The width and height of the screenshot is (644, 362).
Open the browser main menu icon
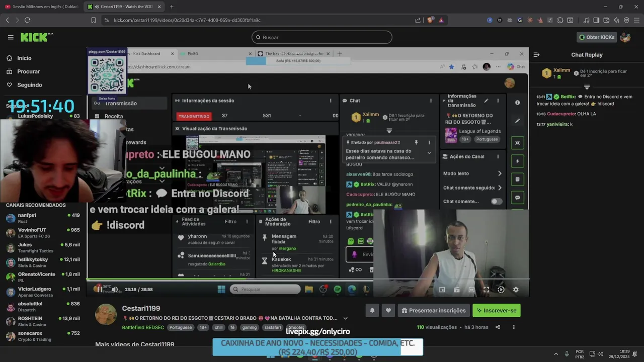(636, 20)
